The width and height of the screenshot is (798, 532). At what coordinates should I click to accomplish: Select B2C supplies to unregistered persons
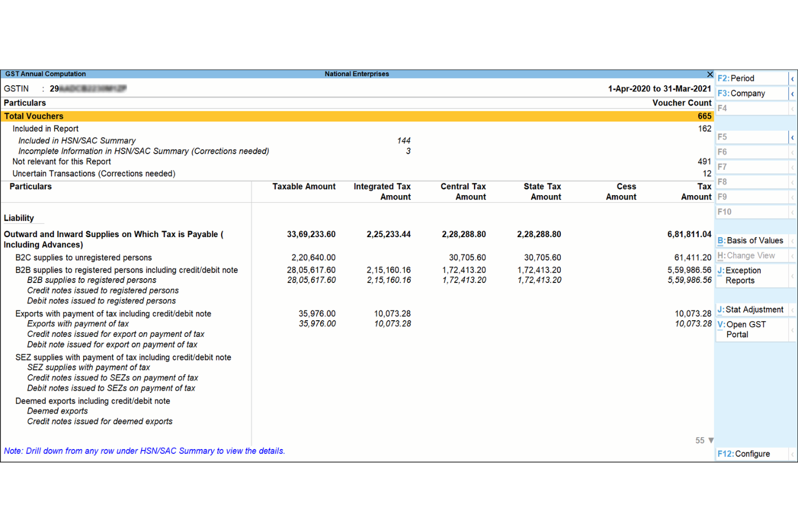pyautogui.click(x=84, y=257)
